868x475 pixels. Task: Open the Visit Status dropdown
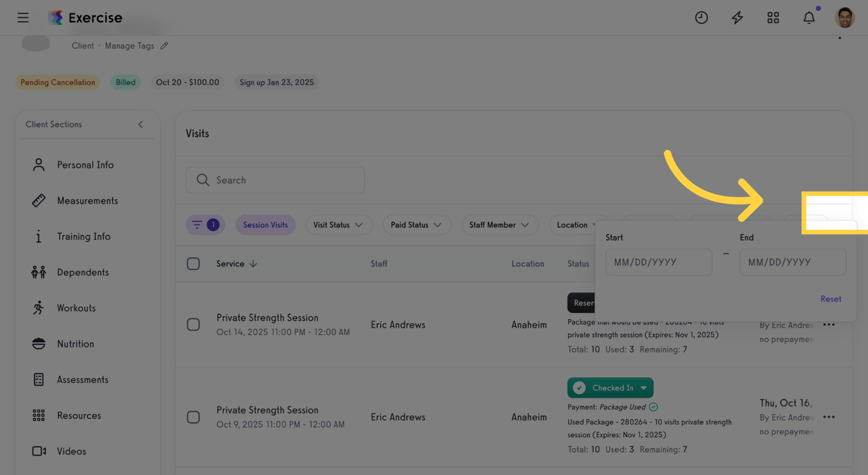coord(339,224)
